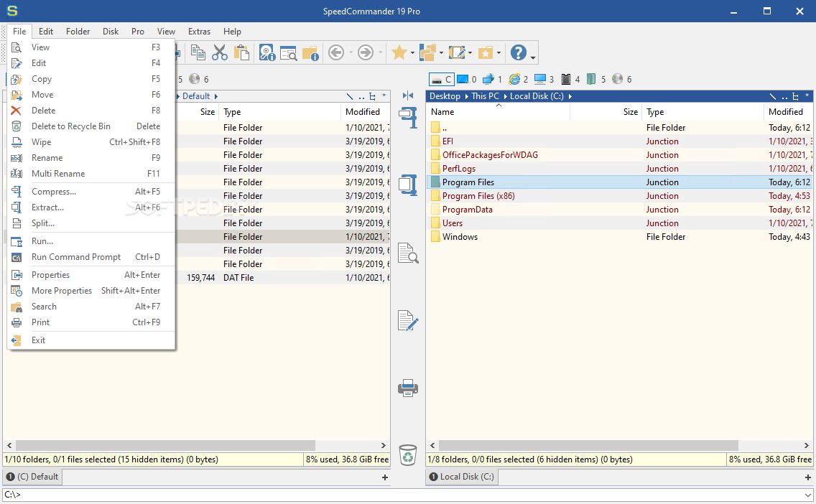Go back with the left arrow button

(336, 52)
